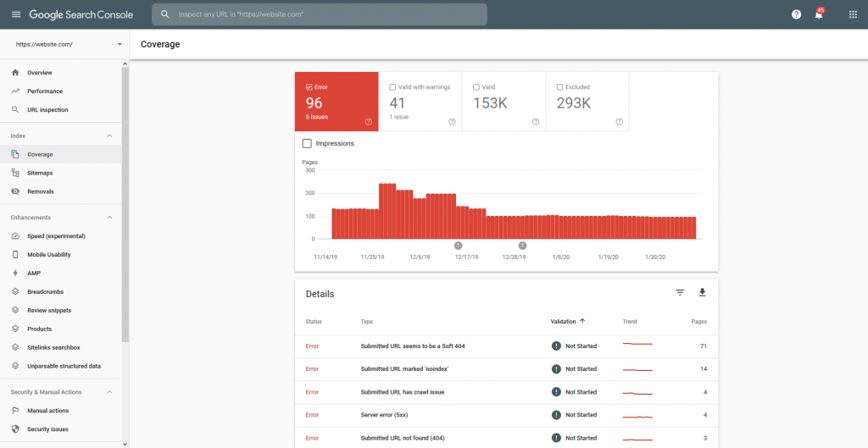Click the AMP lightning bolt icon
868x448 pixels.
(15, 274)
